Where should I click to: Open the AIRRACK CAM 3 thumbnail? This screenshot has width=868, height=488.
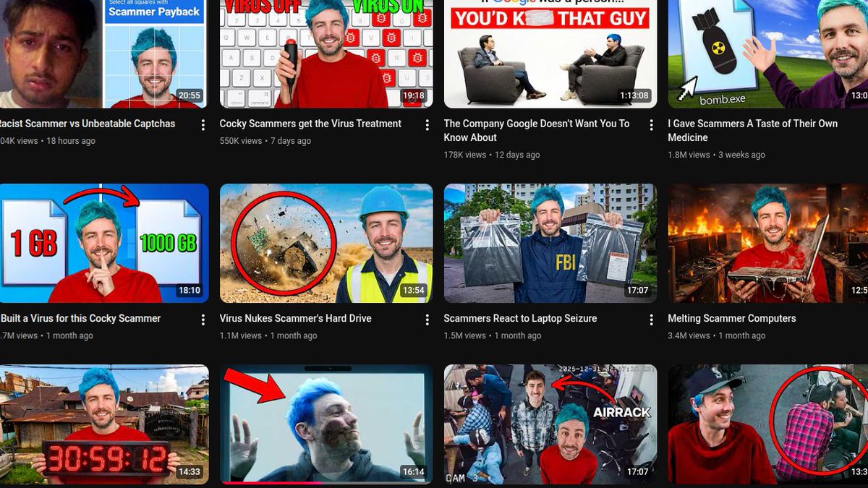click(550, 424)
